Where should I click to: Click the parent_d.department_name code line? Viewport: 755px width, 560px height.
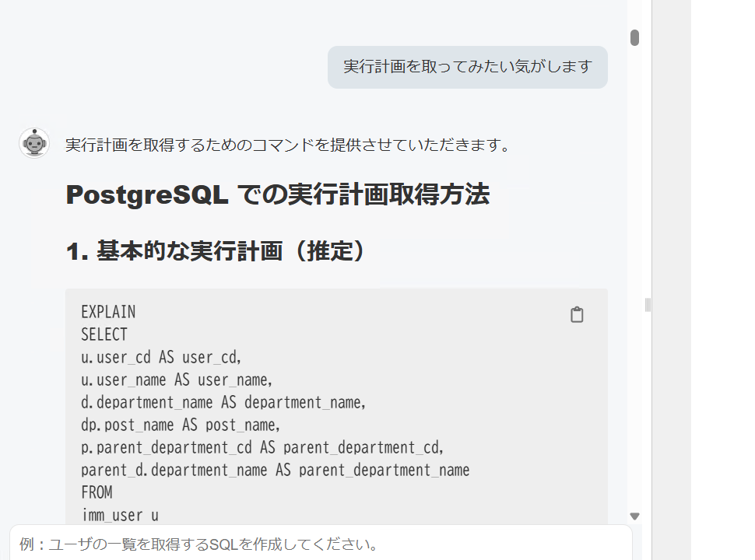tap(275, 471)
